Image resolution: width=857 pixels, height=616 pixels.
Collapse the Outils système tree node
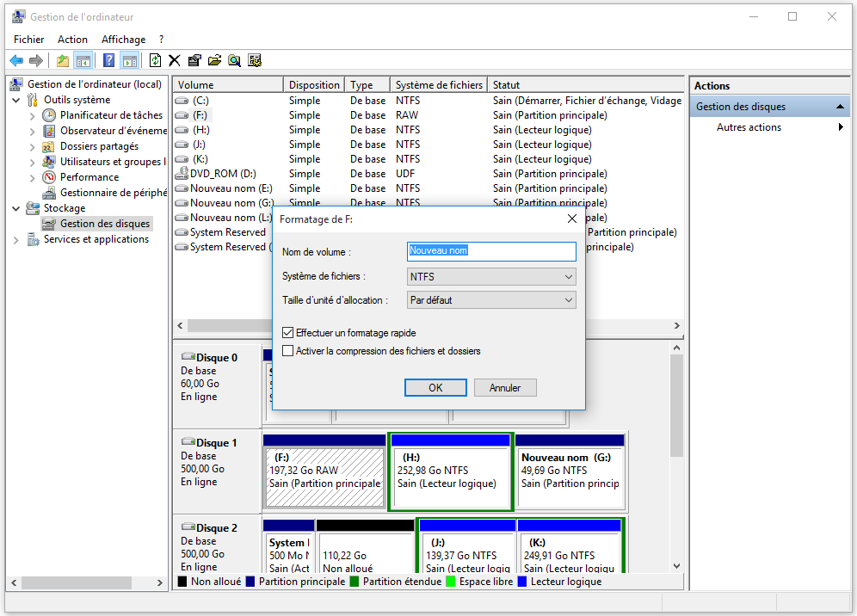pos(15,100)
